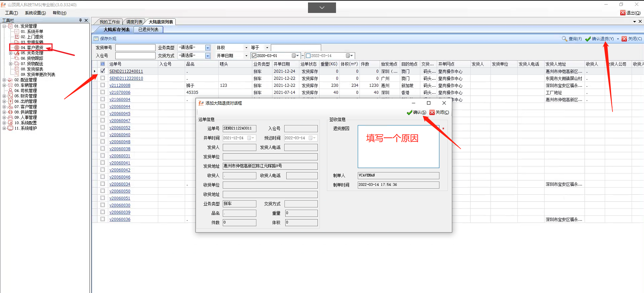644x293 pixels.
Task: Click the red 关闭(C) icon in dialog
Action: 432,112
